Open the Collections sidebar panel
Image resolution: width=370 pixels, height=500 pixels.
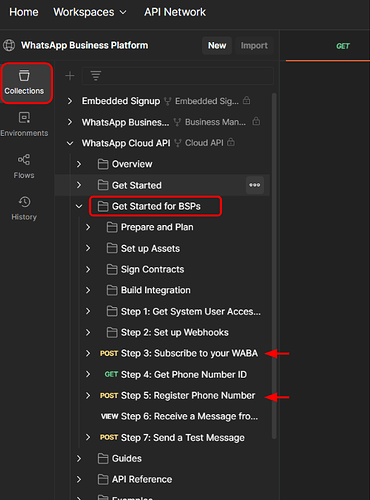[24, 83]
